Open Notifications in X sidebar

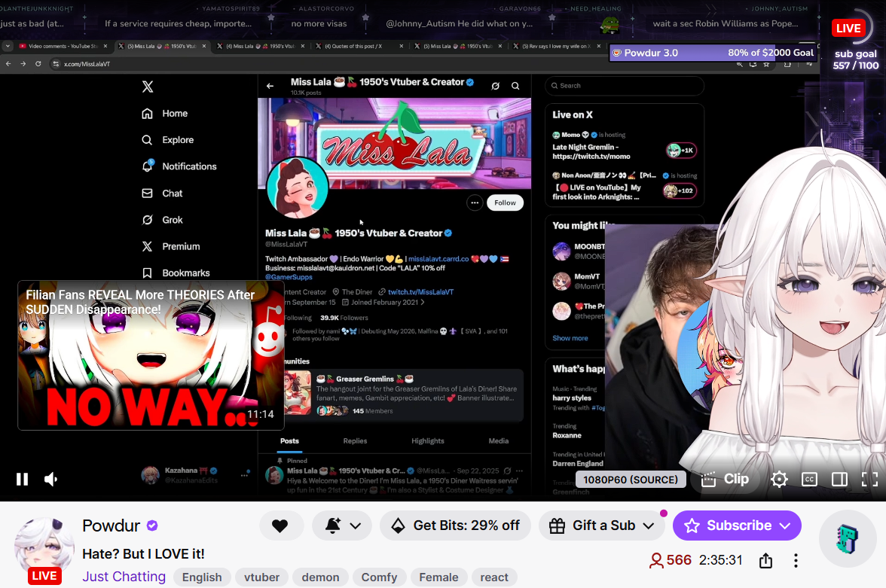(179, 166)
